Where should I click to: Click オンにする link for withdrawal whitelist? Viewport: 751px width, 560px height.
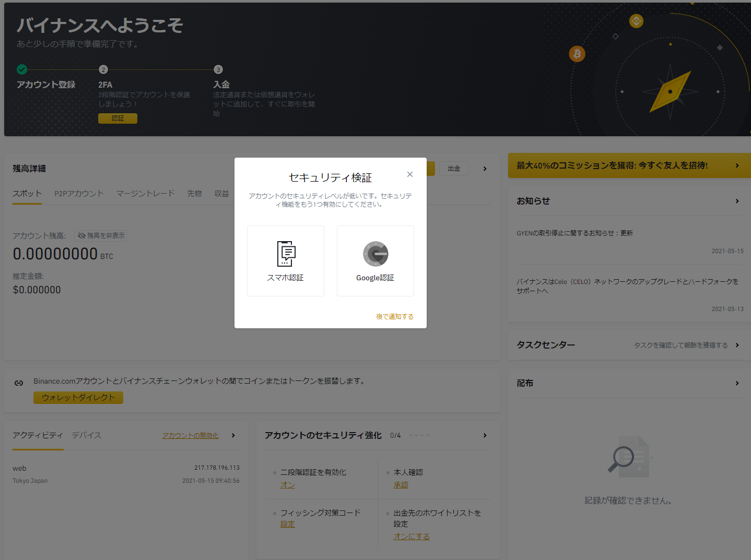point(412,537)
